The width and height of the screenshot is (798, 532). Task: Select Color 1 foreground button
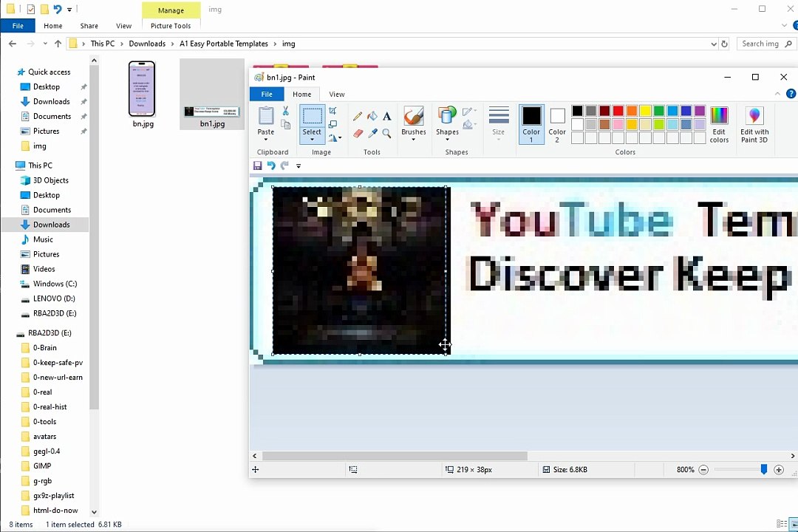point(531,125)
